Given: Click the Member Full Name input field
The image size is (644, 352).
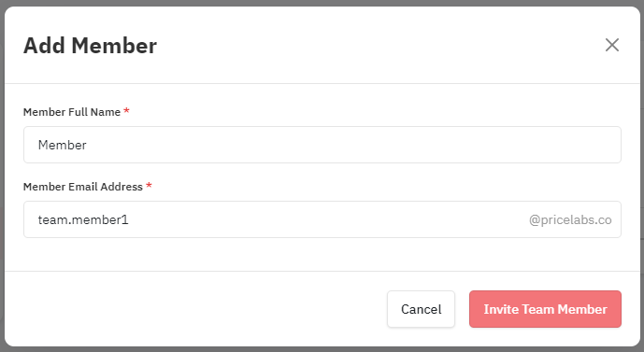Looking at the screenshot, I should point(322,145).
